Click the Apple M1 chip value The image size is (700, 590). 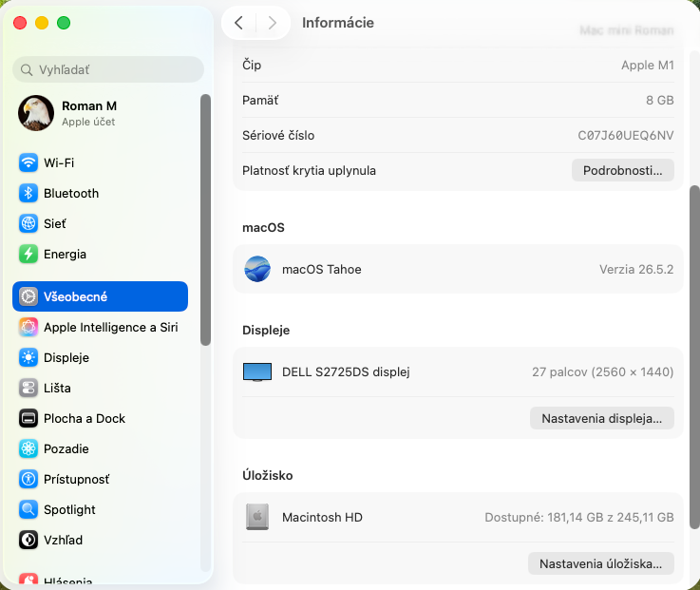[x=648, y=66]
